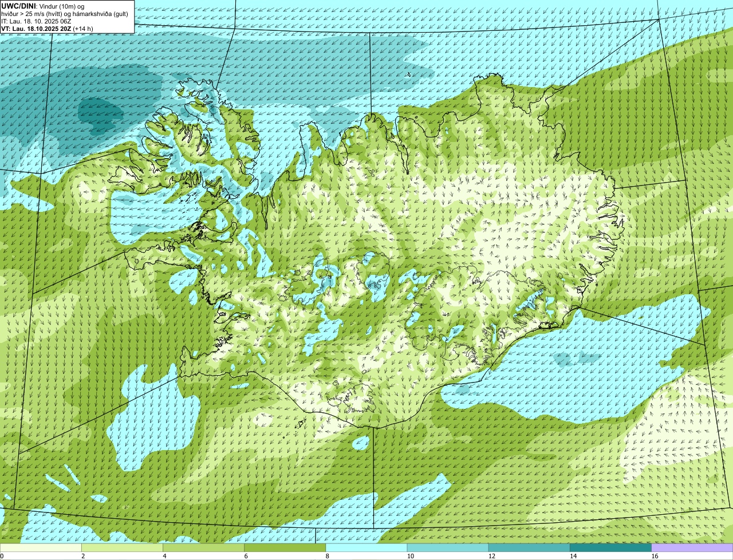The width and height of the screenshot is (733, 560).
Task: Click the legend scale label '6'
Action: [x=246, y=556]
